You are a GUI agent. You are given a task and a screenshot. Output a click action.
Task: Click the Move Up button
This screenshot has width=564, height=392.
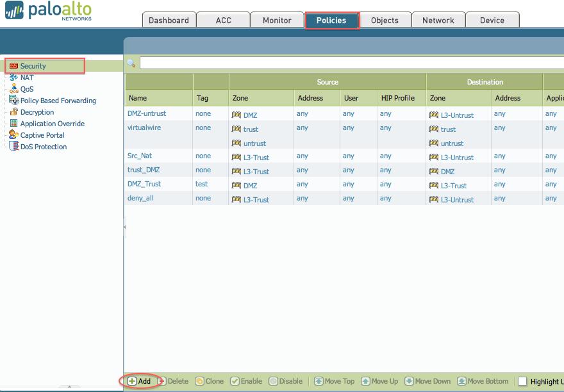pos(380,381)
